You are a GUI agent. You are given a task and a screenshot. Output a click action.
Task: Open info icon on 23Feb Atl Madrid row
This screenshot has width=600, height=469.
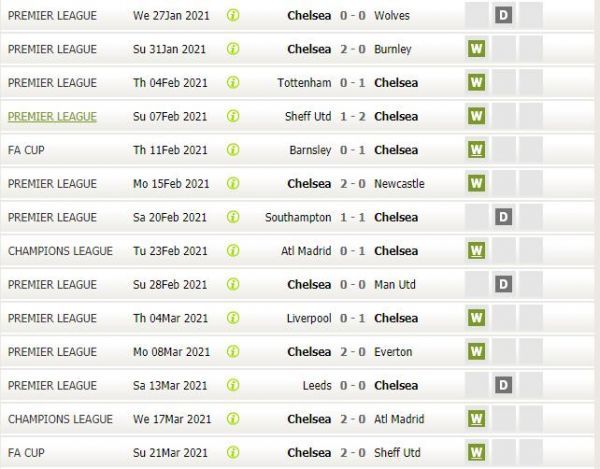point(233,251)
